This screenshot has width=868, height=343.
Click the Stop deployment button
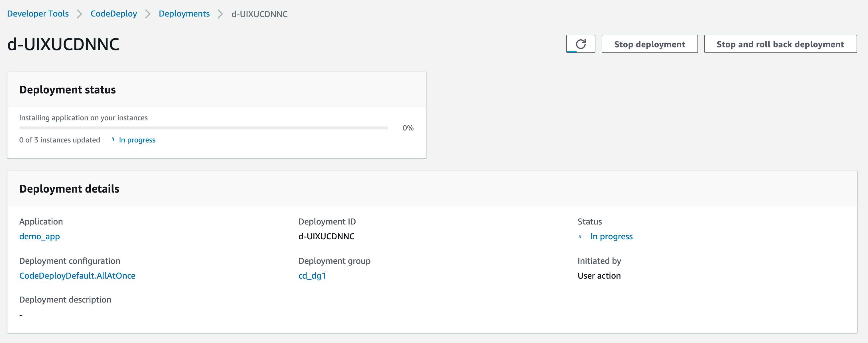coord(649,44)
